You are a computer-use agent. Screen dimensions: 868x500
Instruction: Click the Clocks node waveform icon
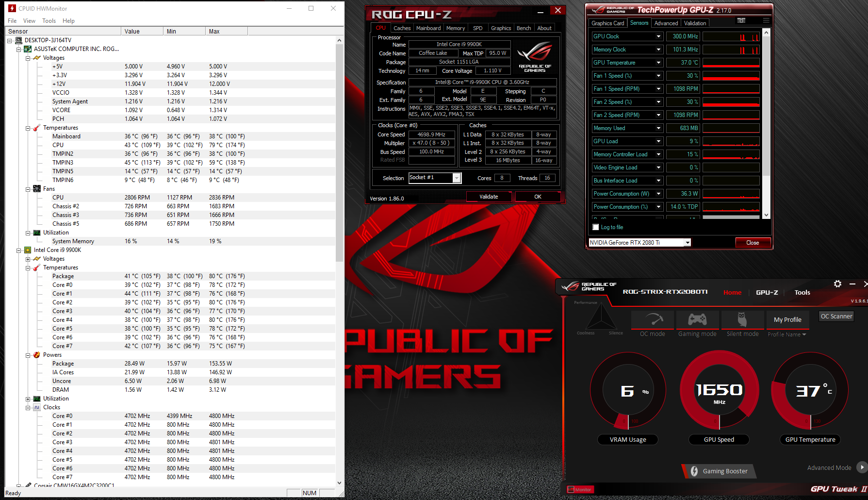coord(37,407)
